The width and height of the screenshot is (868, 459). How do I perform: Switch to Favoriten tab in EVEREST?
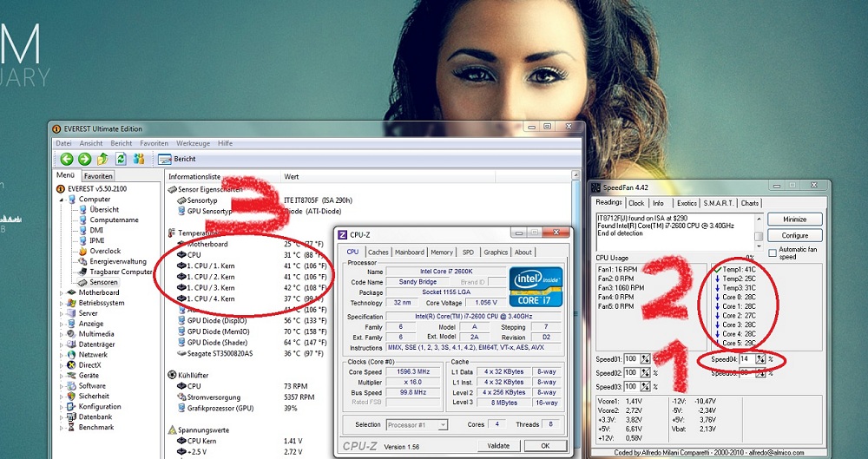click(99, 176)
